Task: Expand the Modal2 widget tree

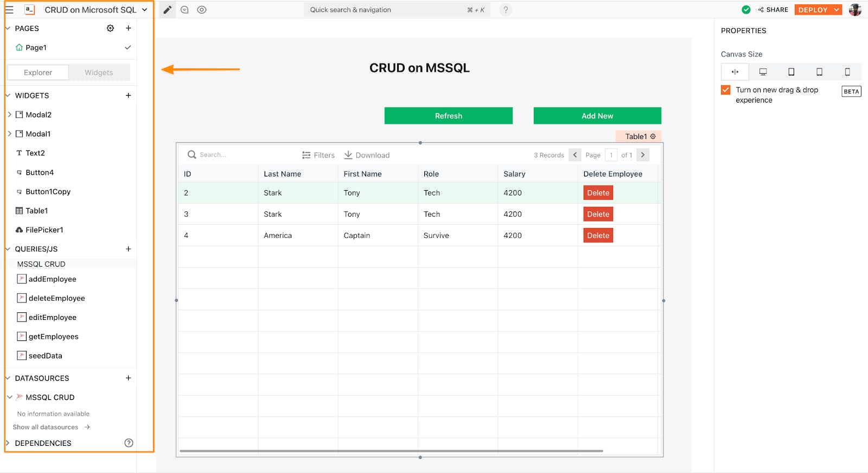Action: pyautogui.click(x=10, y=115)
